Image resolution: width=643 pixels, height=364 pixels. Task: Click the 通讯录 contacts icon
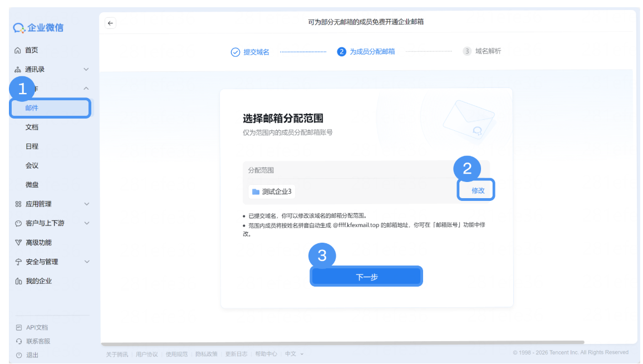click(x=18, y=70)
